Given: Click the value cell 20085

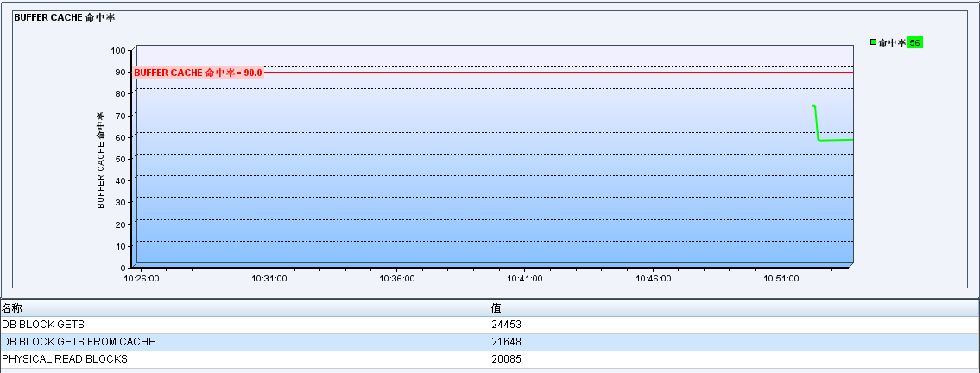Looking at the screenshot, I should [507, 359].
